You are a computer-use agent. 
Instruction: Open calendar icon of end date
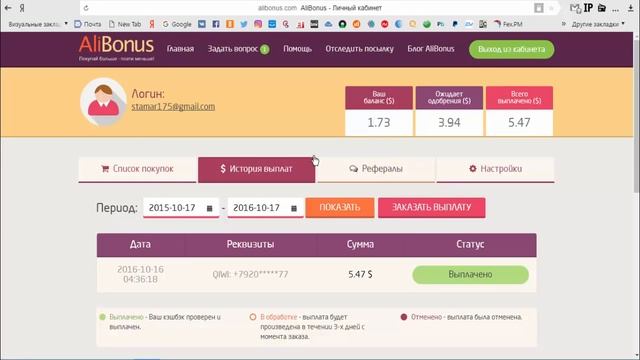pyautogui.click(x=294, y=208)
